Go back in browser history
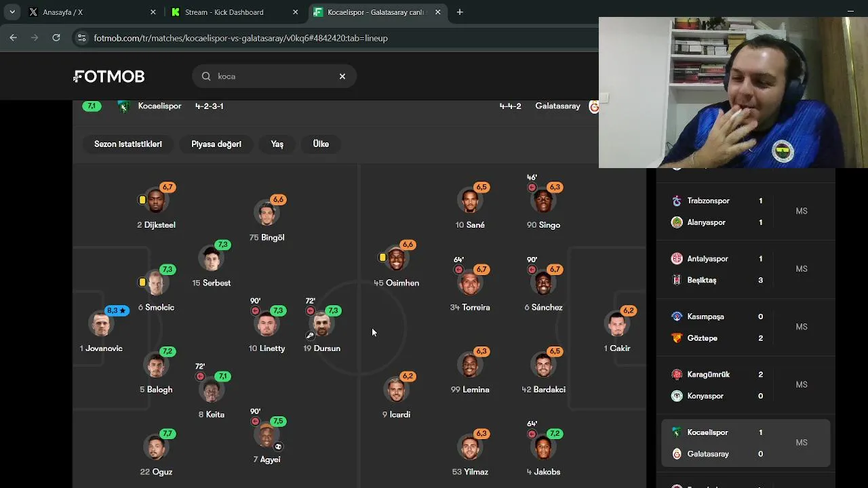This screenshot has height=488, width=868. pyautogui.click(x=13, y=38)
